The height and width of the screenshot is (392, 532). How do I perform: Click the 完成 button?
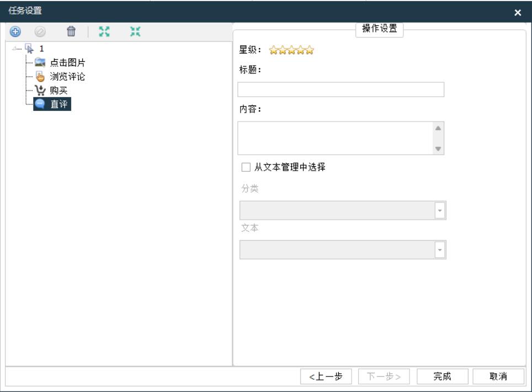(x=441, y=377)
